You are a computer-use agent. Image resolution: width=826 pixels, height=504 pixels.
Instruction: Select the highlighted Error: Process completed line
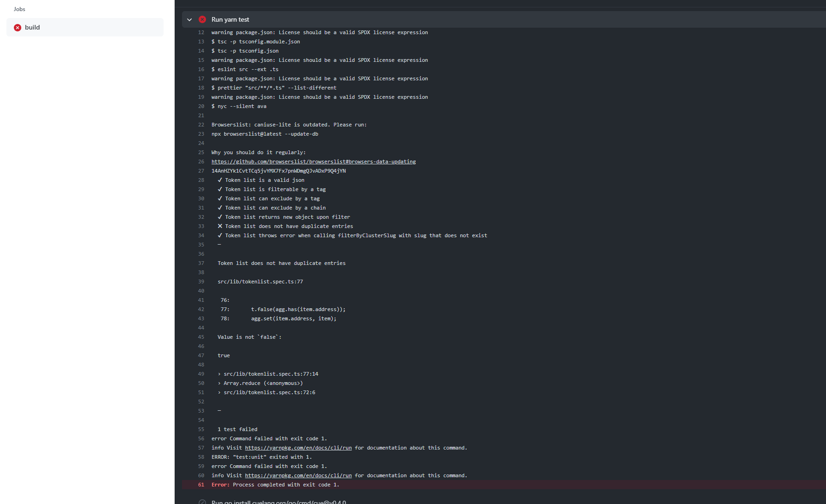point(275,485)
